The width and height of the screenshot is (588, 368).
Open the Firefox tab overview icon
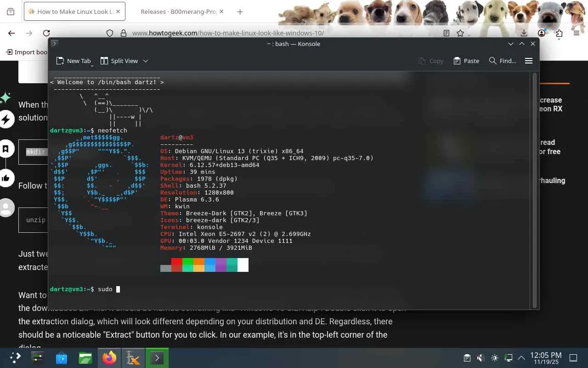[x=11, y=11]
